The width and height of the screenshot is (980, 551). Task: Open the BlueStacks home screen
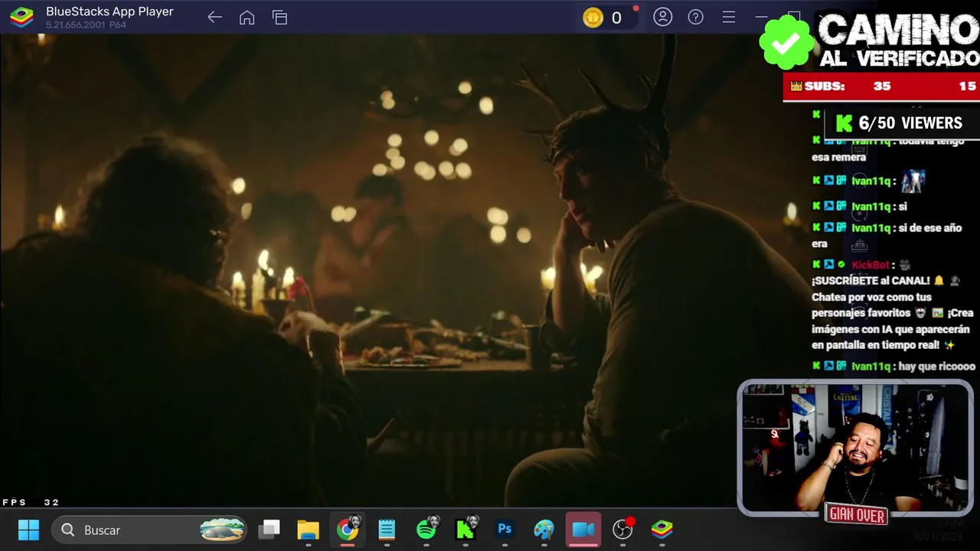(247, 18)
